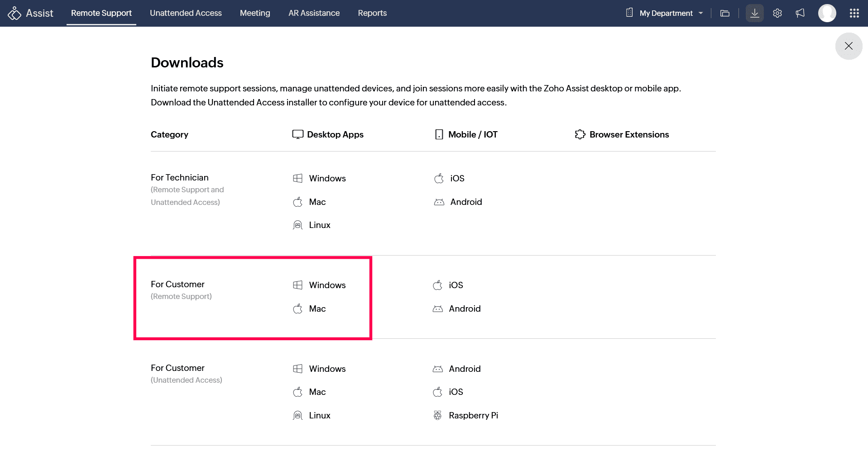Select Mac download for customer remote support
The height and width of the screenshot is (465, 868).
[317, 308]
